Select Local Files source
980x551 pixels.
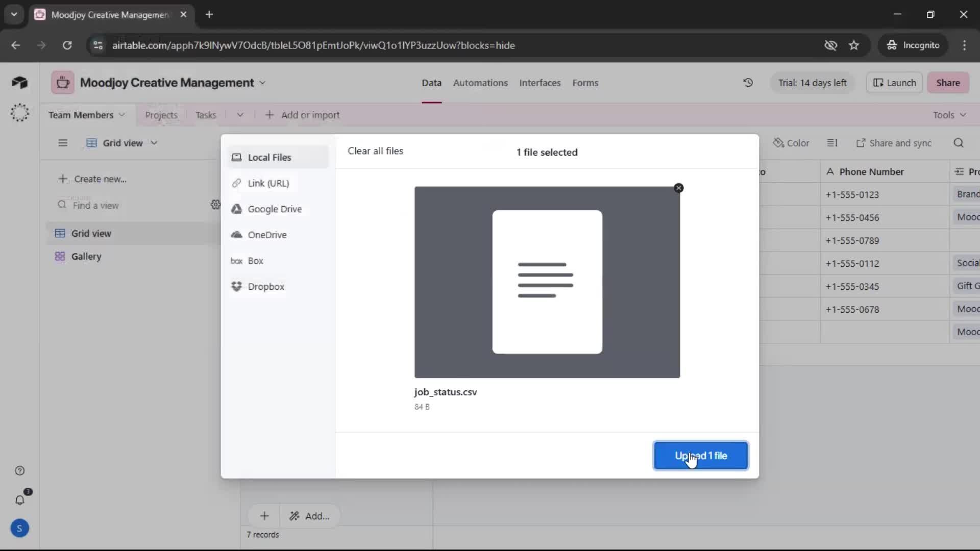[x=278, y=157]
